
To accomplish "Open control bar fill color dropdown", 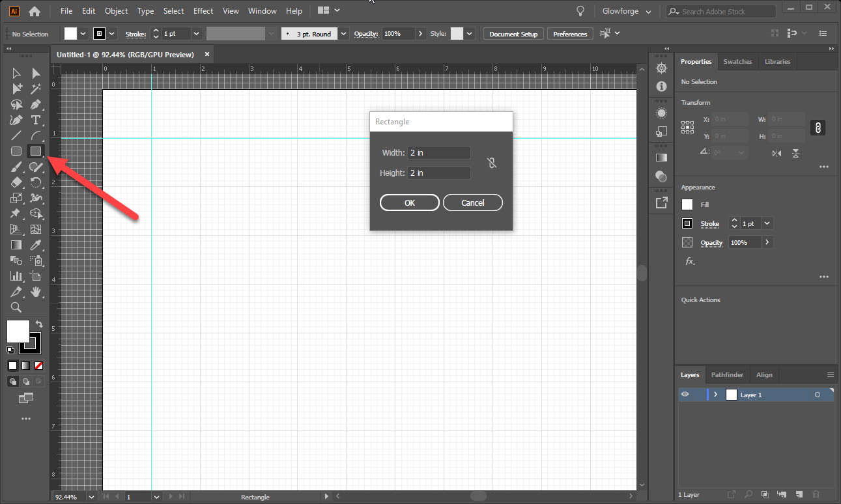I will (83, 34).
